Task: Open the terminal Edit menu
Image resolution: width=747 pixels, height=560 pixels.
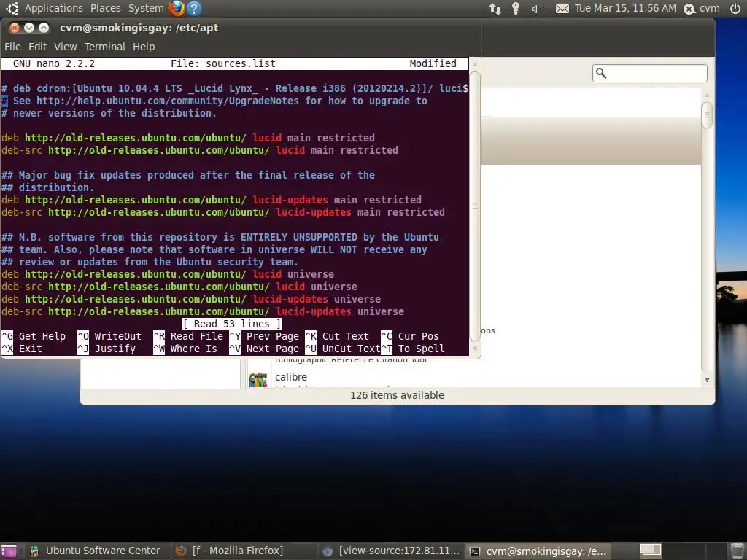Action: point(37,47)
